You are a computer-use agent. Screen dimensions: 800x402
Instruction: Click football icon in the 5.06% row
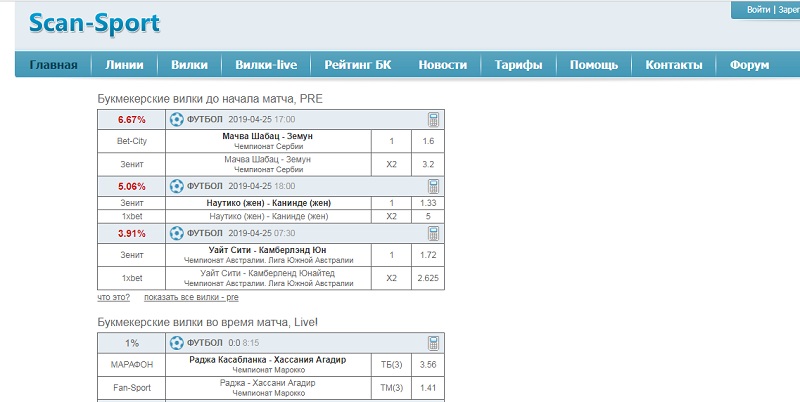pyautogui.click(x=177, y=186)
